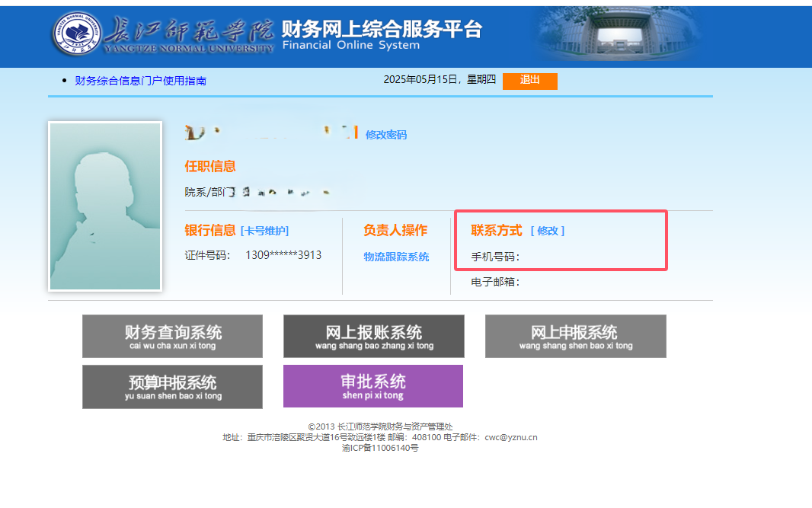812x508 pixels.
Task: Click the Yangtze Normal University logo emblem
Action: pos(77,34)
